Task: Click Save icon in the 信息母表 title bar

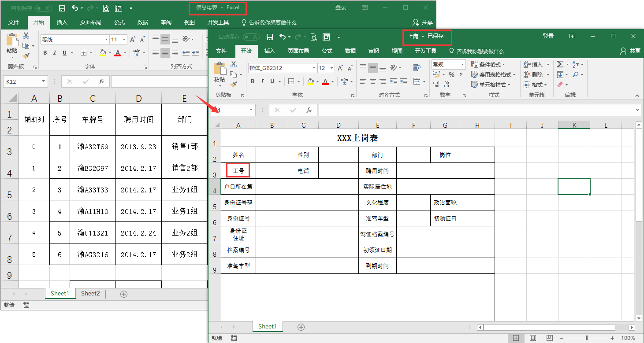Action: [x=62, y=8]
